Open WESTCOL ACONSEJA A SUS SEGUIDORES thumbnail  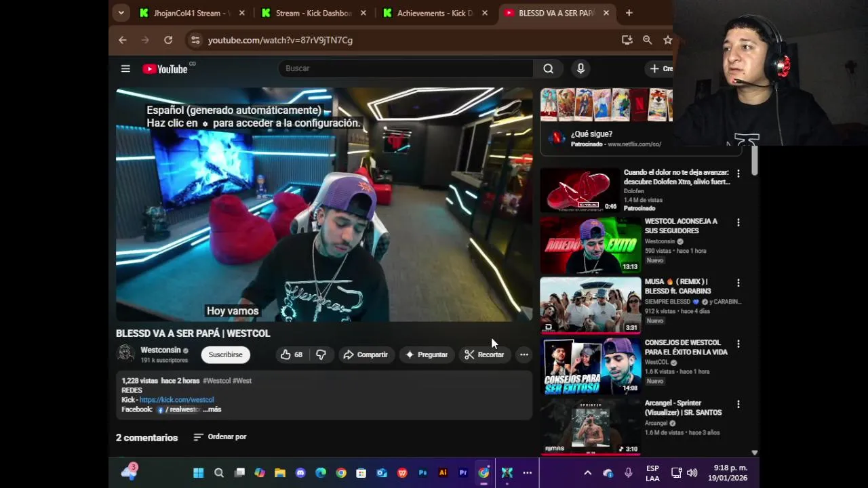590,245
